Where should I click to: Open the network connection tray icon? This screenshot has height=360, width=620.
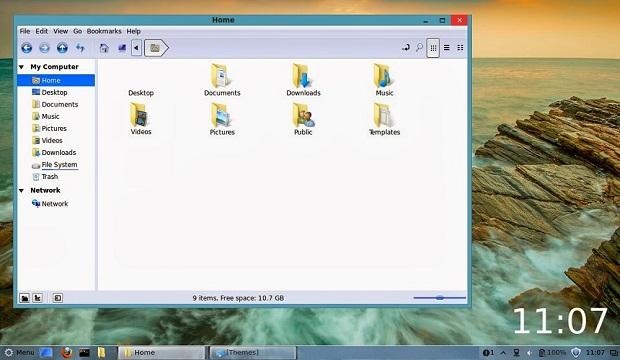pyautogui.click(x=516, y=352)
